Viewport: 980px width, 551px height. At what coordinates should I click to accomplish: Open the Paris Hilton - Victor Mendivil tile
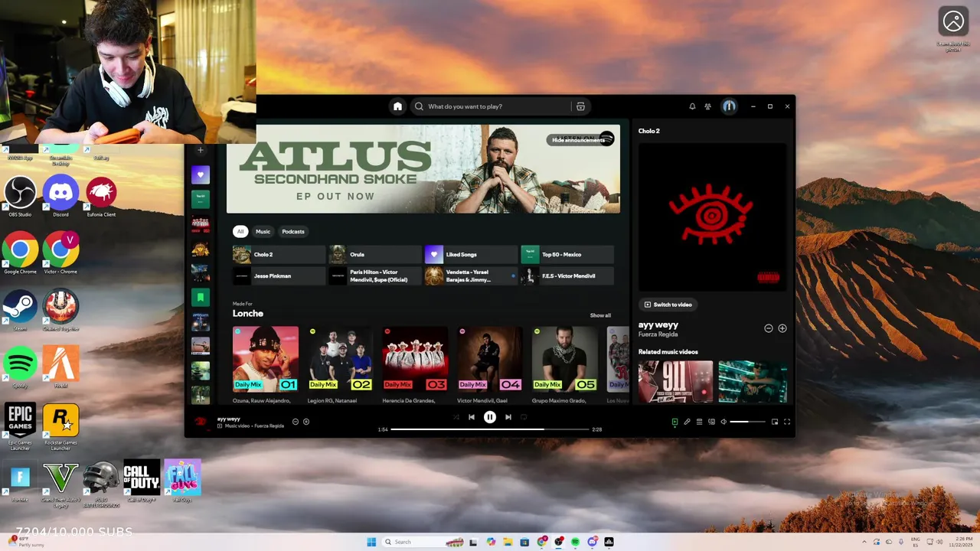[x=375, y=275]
